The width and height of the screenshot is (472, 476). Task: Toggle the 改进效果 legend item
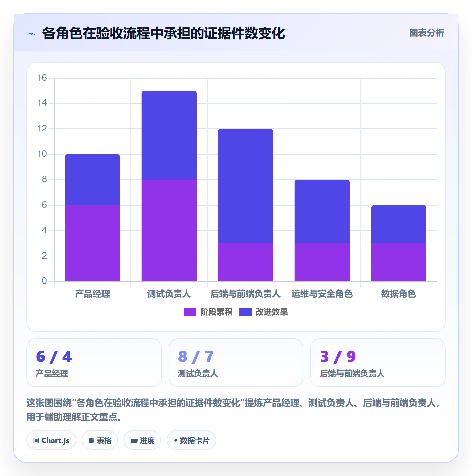click(x=263, y=312)
